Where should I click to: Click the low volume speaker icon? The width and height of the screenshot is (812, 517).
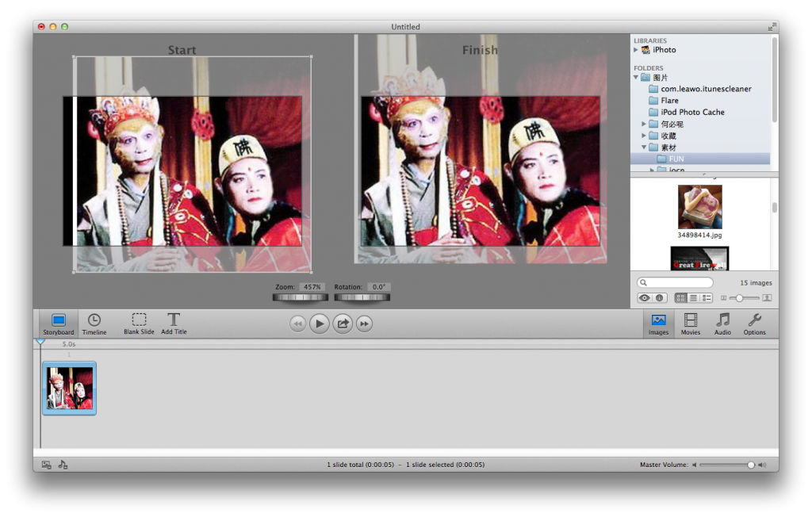click(694, 465)
